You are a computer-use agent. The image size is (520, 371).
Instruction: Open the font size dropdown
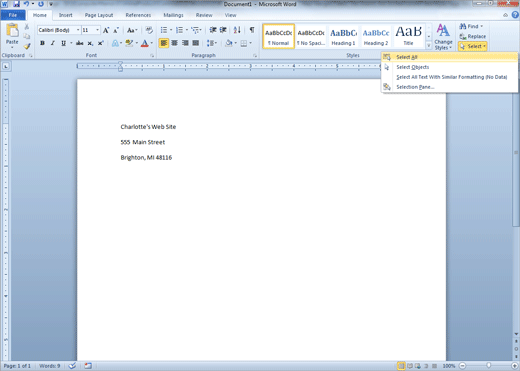point(97,30)
